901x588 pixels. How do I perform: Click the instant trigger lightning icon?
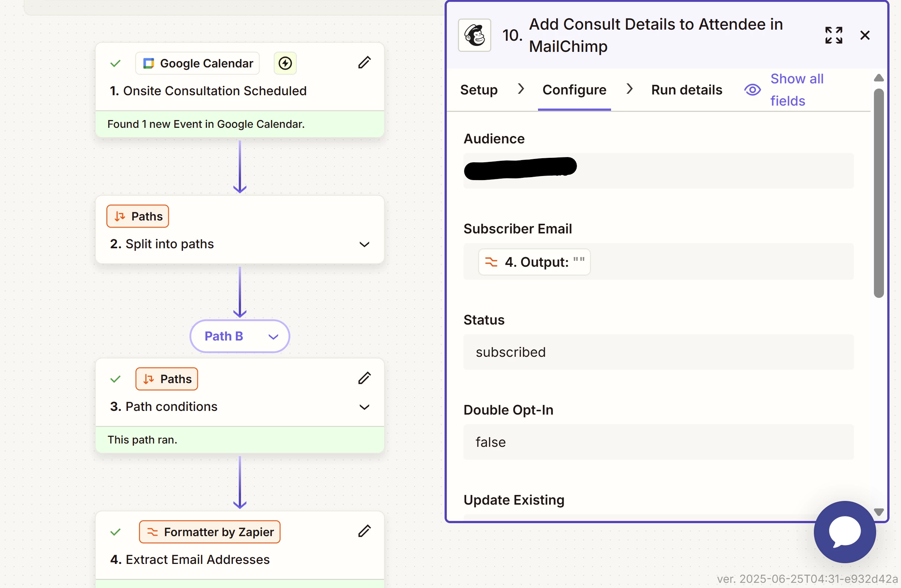pyautogui.click(x=285, y=63)
